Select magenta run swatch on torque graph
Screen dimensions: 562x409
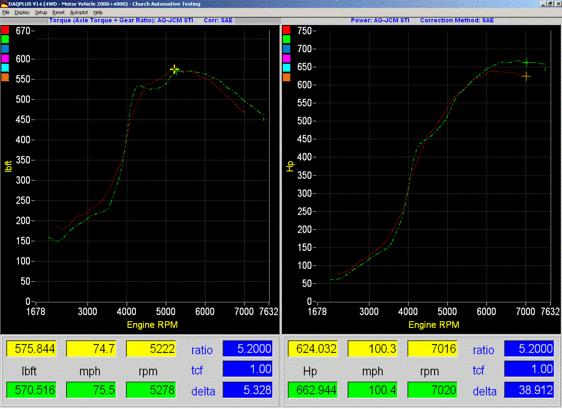(5, 58)
